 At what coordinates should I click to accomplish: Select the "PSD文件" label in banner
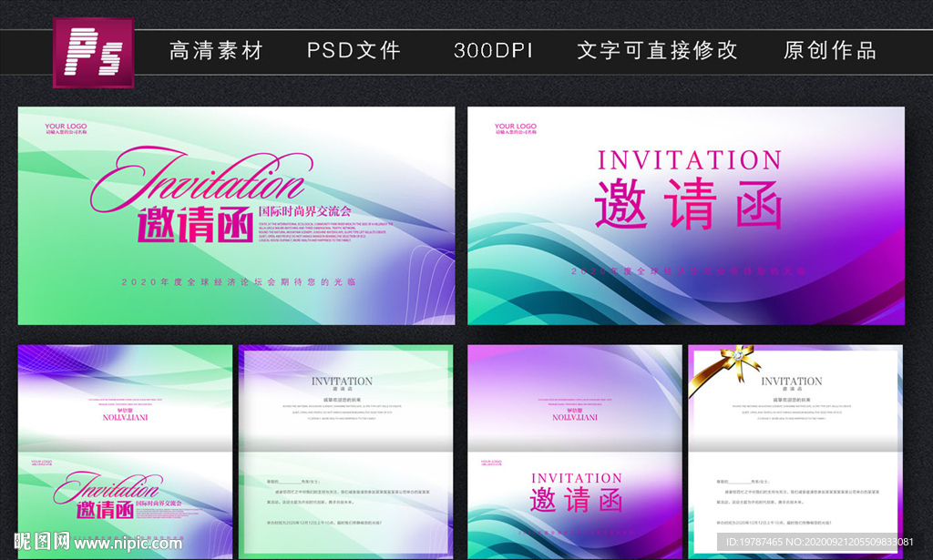click(x=354, y=50)
